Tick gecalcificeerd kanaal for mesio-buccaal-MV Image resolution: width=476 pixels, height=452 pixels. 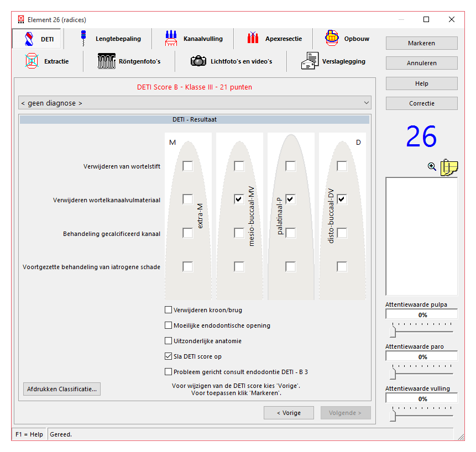tap(239, 233)
